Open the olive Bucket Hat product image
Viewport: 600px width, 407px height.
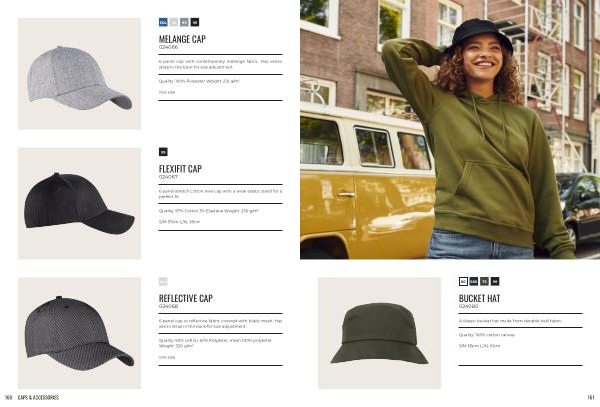tap(379, 333)
